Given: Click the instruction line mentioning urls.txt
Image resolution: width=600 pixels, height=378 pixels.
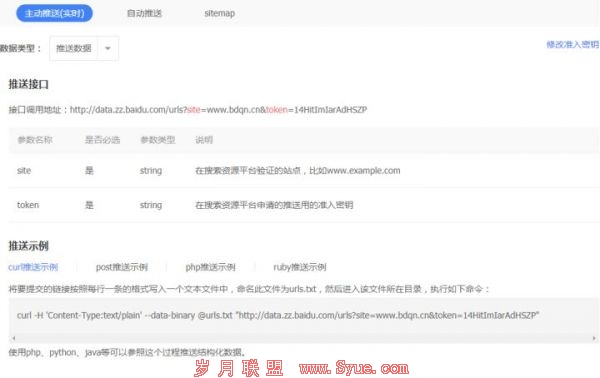Looking at the screenshot, I should click(x=249, y=289).
